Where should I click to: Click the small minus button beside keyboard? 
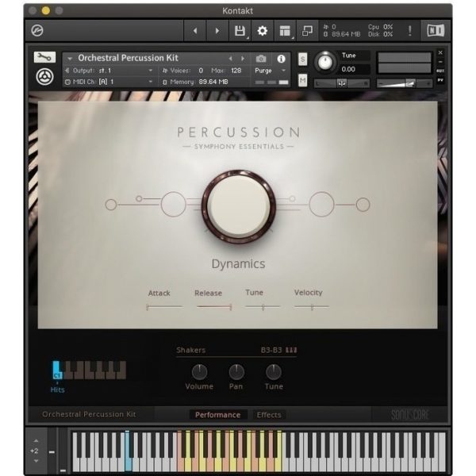pyautogui.click(x=52, y=452)
